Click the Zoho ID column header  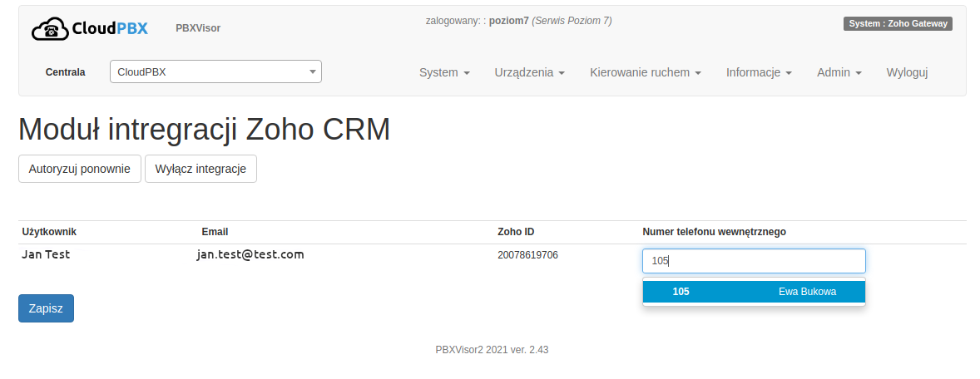click(x=516, y=232)
